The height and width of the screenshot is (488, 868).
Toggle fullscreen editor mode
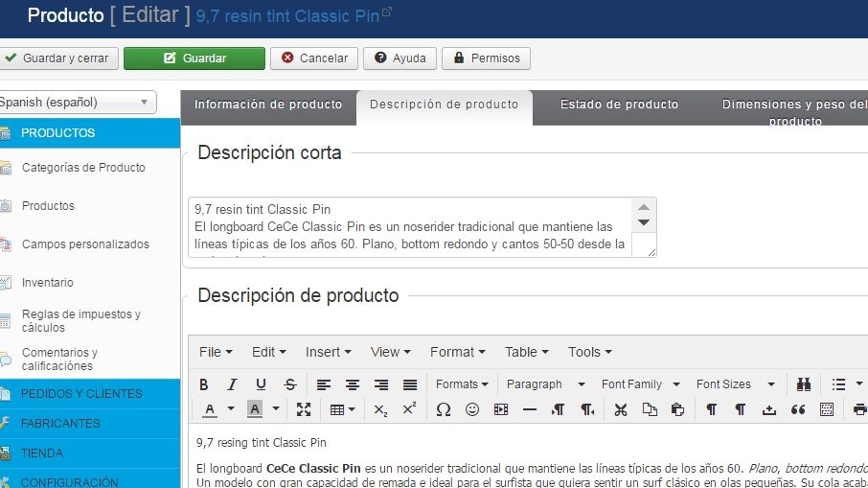304,410
